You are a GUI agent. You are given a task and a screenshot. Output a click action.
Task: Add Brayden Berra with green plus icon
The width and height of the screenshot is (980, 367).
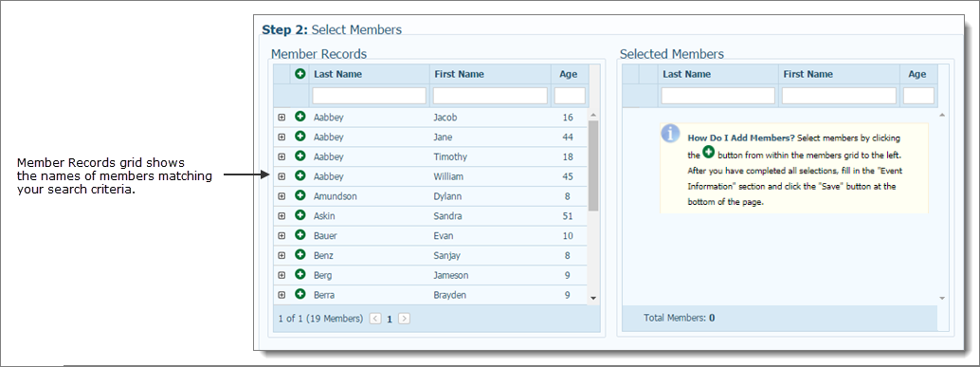click(300, 295)
